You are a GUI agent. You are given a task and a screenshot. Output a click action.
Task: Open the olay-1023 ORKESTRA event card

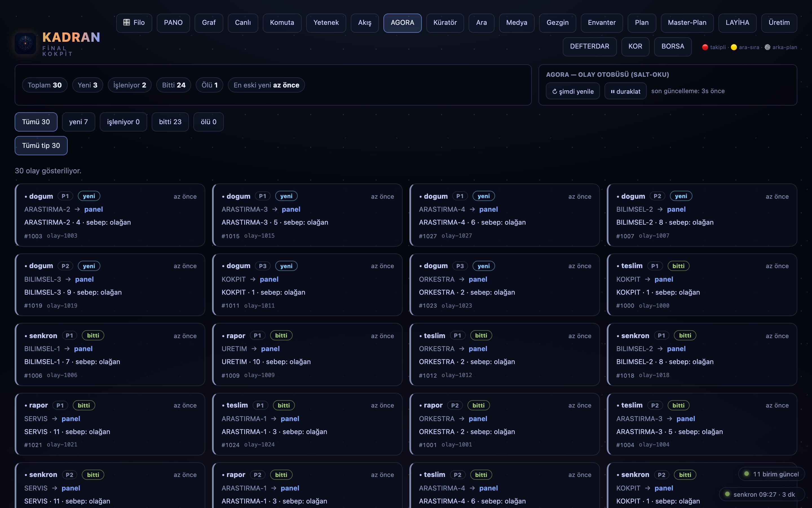point(504,285)
